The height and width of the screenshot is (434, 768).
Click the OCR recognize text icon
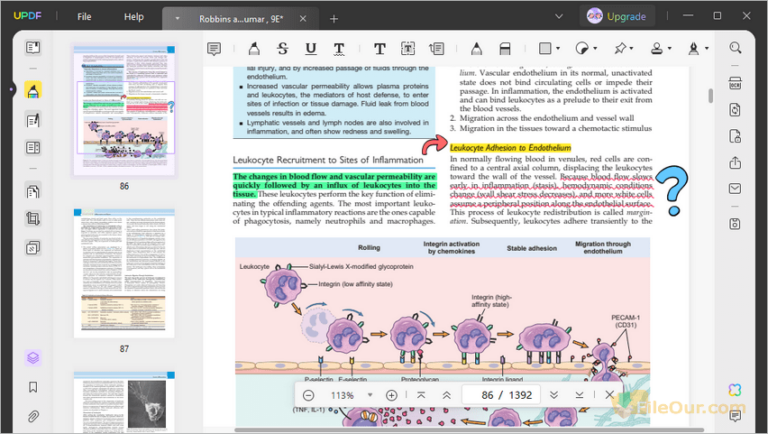pos(736,84)
